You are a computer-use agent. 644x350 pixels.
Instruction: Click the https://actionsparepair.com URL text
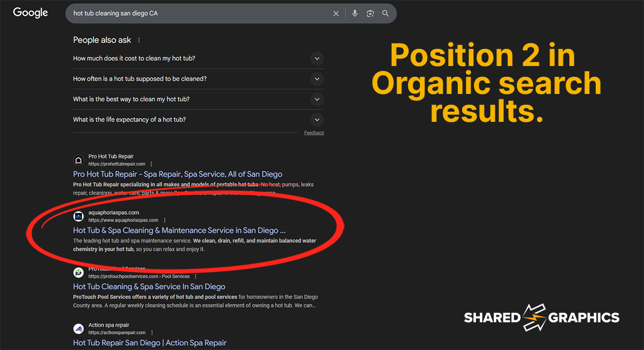point(117,332)
